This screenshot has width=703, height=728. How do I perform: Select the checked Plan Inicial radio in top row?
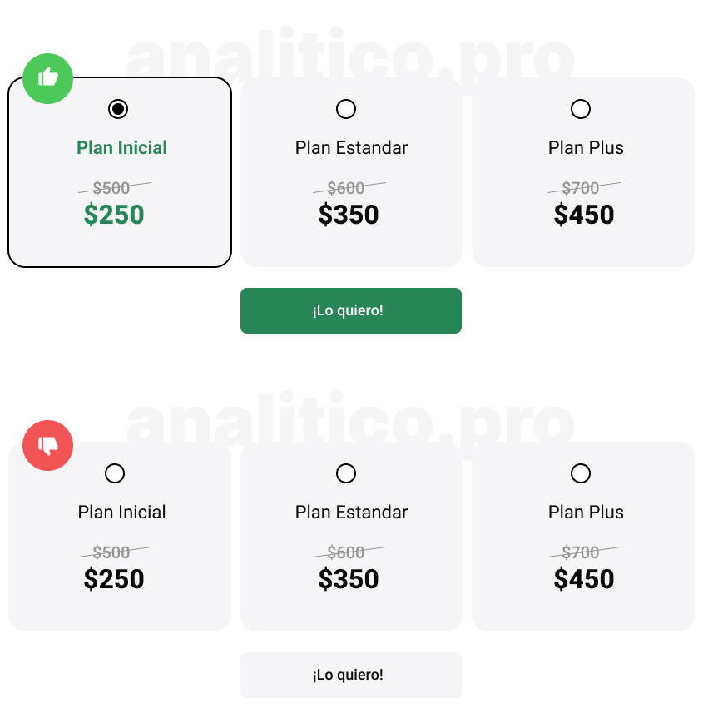pos(118,109)
